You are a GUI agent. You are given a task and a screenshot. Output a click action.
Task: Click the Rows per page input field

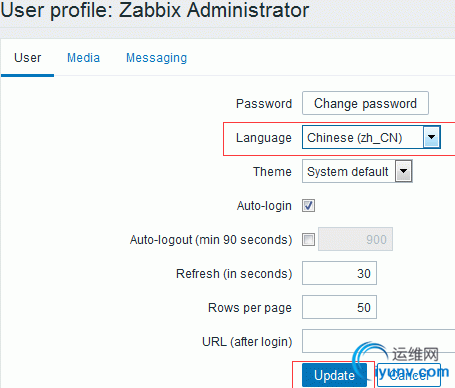coord(339,307)
